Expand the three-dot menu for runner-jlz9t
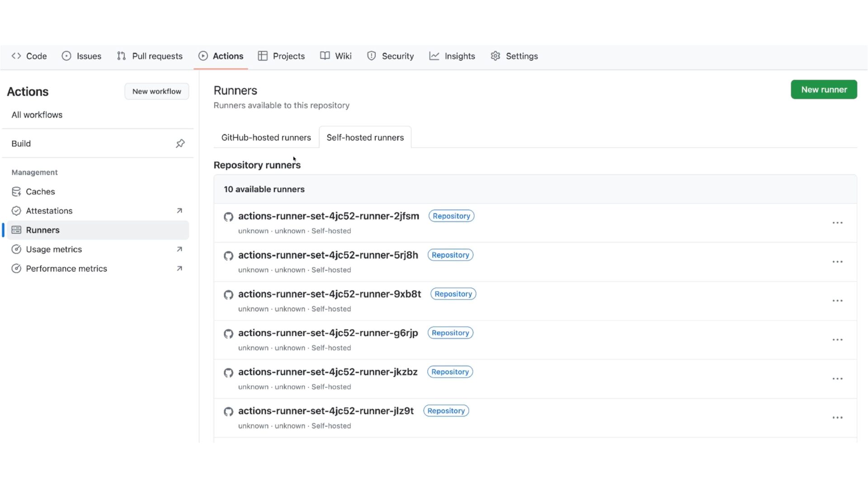The width and height of the screenshot is (868, 488). (837, 418)
